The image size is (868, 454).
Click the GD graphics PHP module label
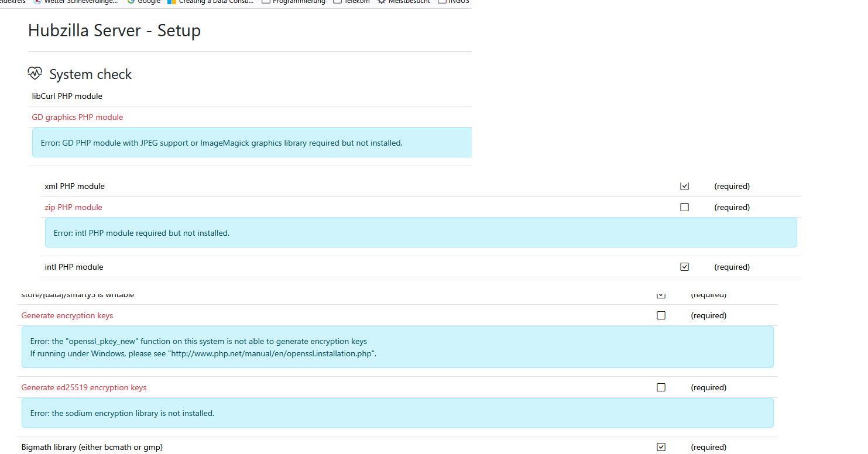(x=77, y=117)
